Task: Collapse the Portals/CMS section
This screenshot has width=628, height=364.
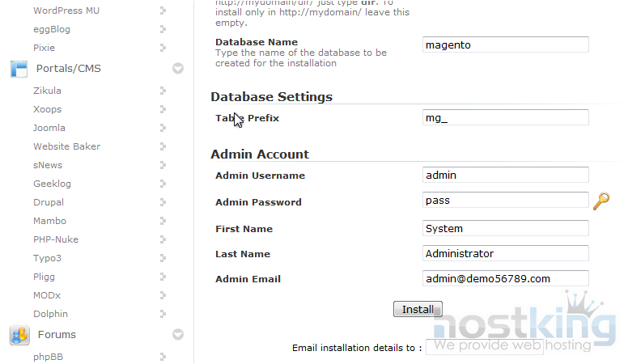Action: click(178, 69)
